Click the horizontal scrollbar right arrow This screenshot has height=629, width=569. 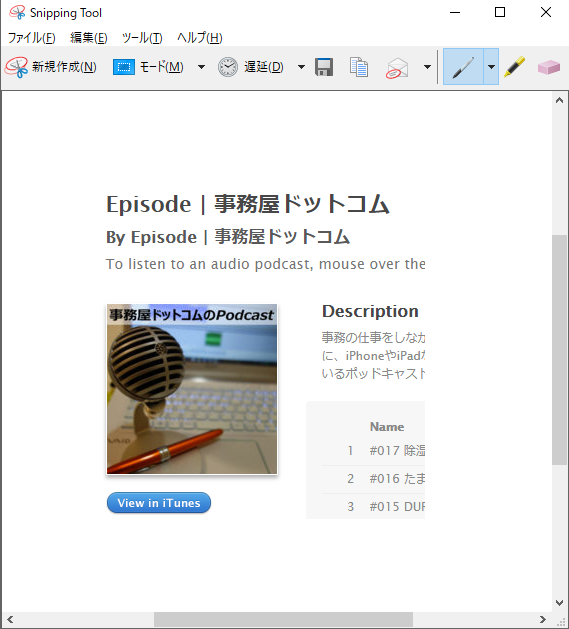pyautogui.click(x=543, y=620)
